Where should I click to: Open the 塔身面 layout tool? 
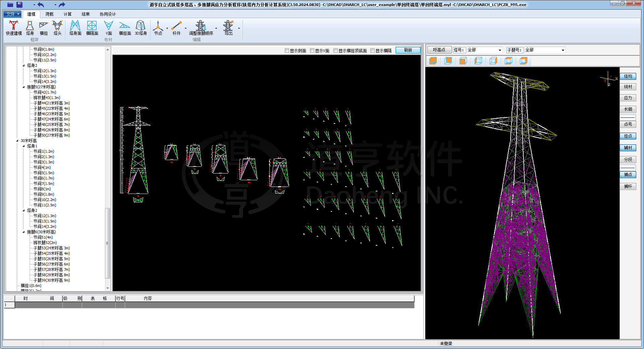pyautogui.click(x=75, y=28)
